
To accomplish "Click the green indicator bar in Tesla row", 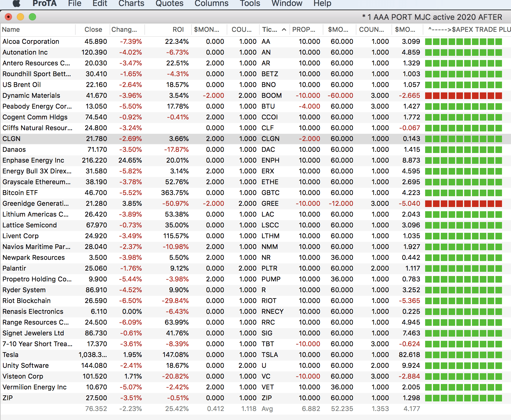I will [x=464, y=355].
